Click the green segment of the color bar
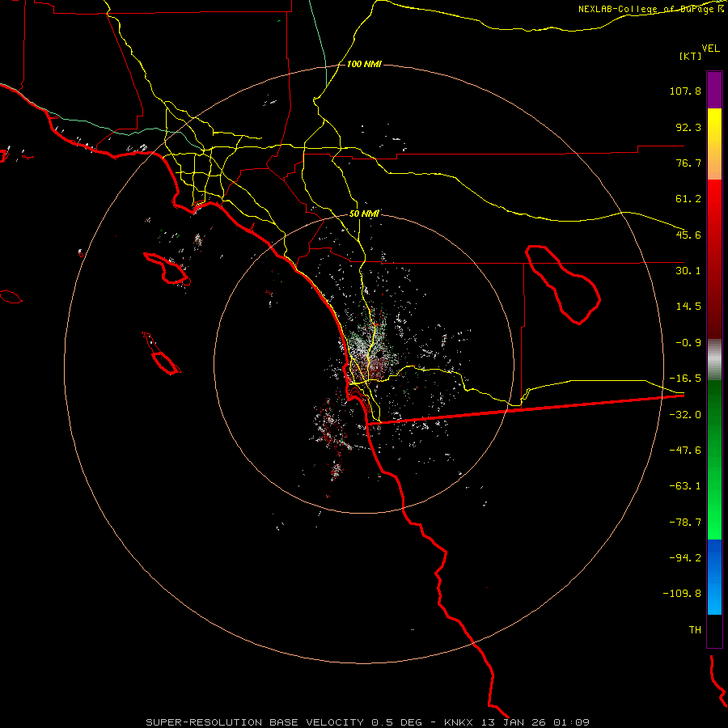 714,459
